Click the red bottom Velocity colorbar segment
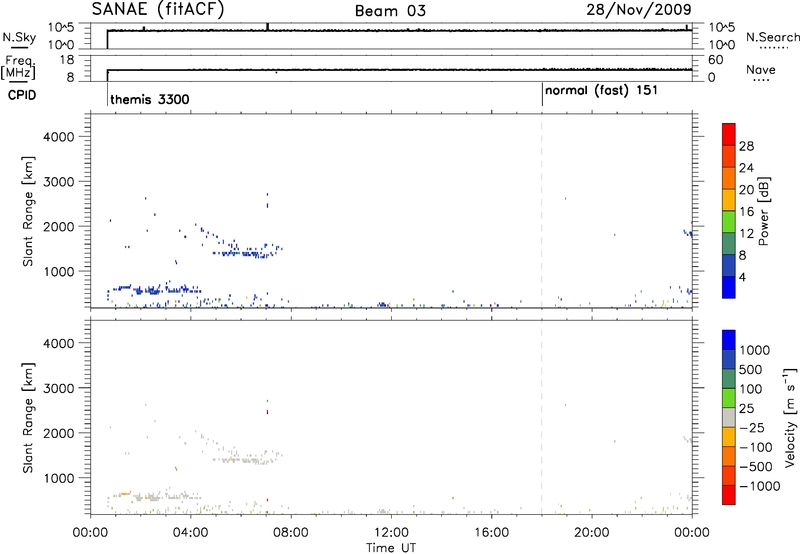Image resolution: width=800 pixels, height=554 pixels. click(729, 495)
